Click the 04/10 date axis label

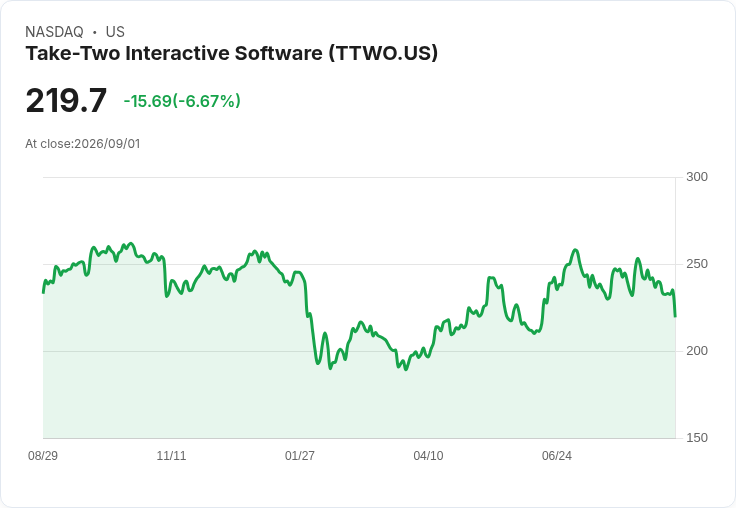click(428, 455)
